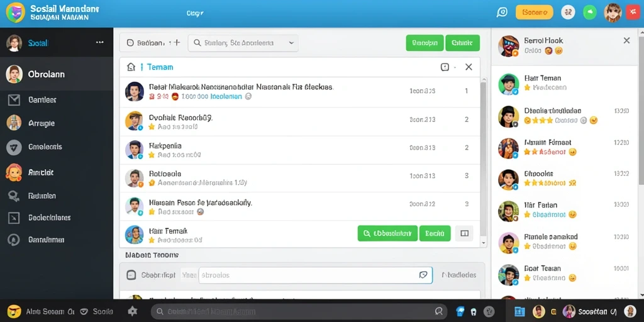The width and height of the screenshot is (644, 322).
Task: Open the home icon beside Teman header
Action: point(131,67)
